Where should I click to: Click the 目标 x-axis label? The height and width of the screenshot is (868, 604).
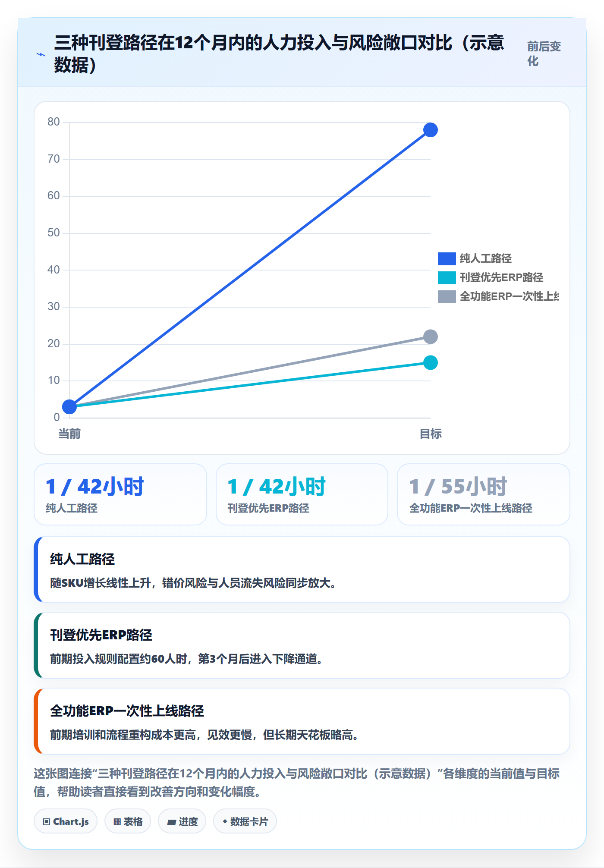click(431, 434)
